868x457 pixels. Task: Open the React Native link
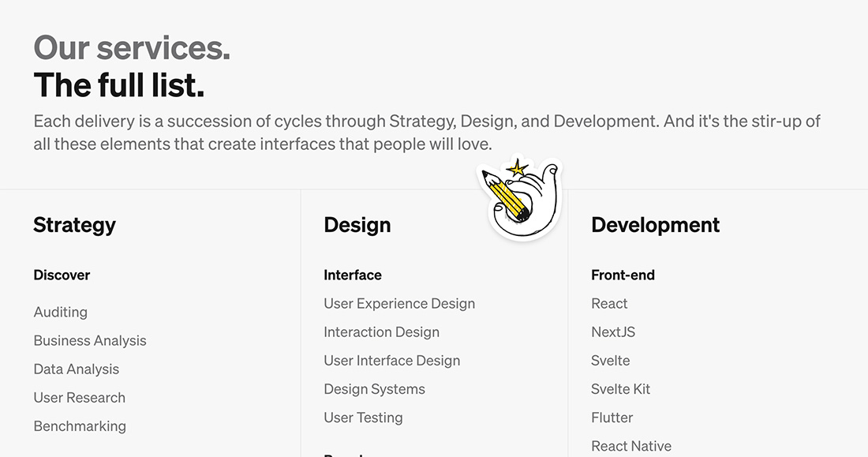pyautogui.click(x=631, y=446)
